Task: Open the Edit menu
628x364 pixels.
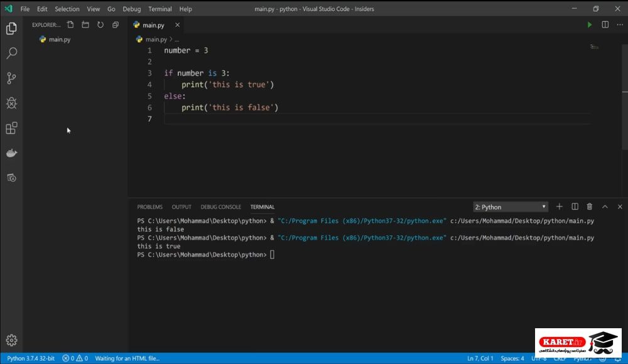Action: tap(42, 9)
